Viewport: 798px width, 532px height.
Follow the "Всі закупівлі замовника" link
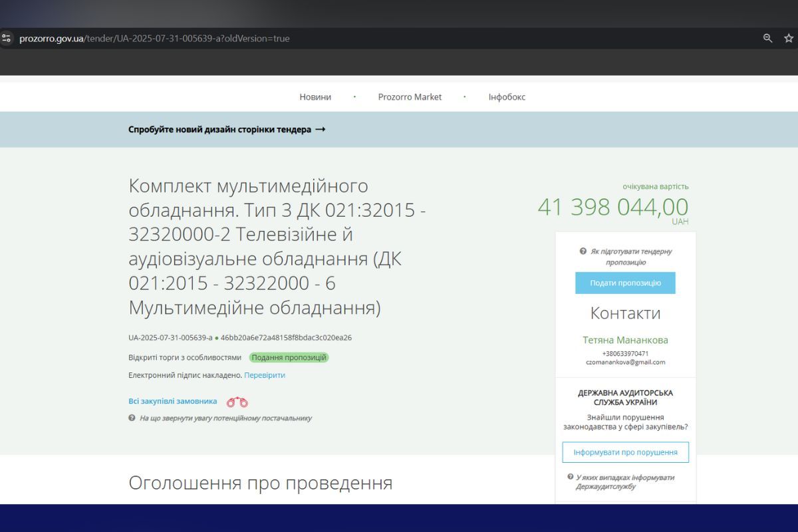point(172,401)
